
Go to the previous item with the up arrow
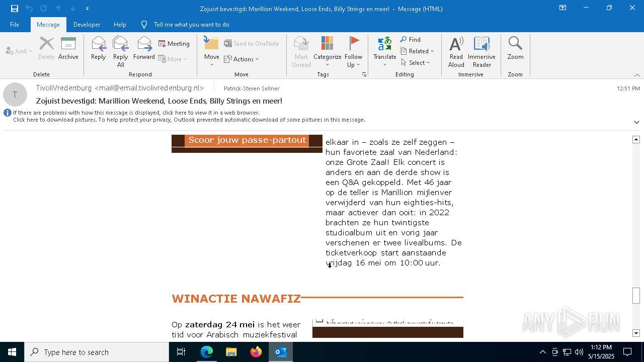click(x=58, y=9)
